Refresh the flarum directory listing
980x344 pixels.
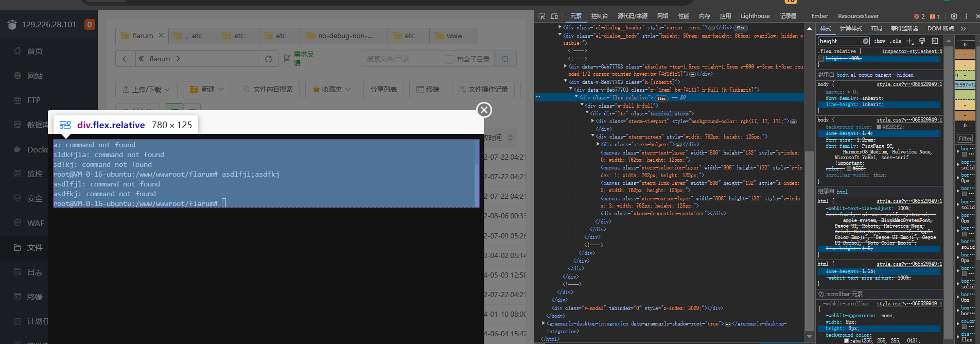coord(268,59)
